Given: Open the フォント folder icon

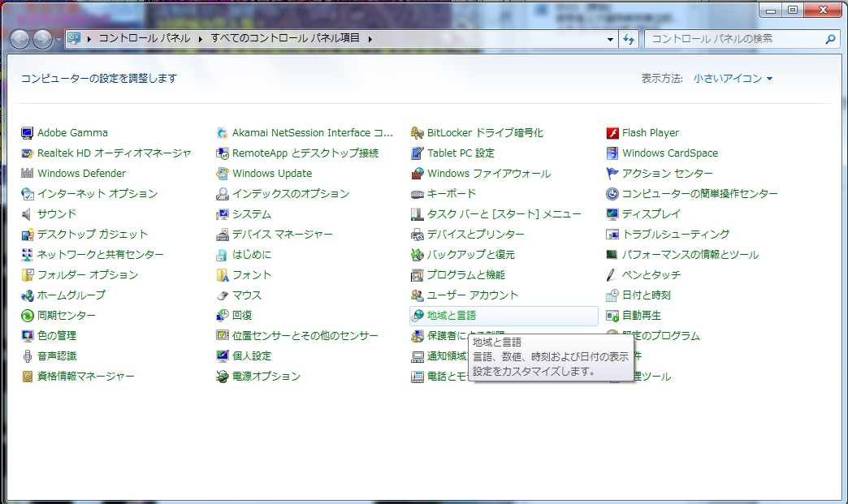Looking at the screenshot, I should (223, 275).
